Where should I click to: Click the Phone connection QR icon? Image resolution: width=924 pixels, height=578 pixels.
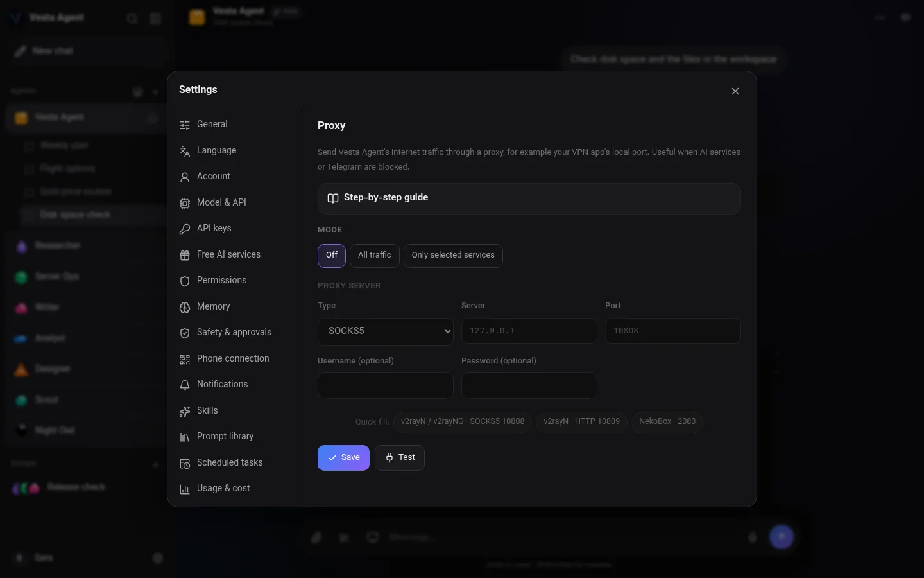(185, 359)
